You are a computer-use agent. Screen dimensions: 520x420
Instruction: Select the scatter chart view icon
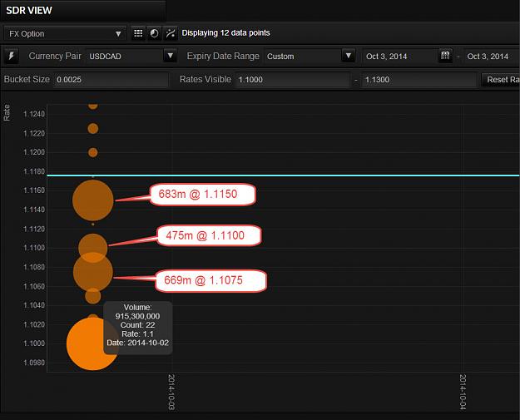[171, 33]
